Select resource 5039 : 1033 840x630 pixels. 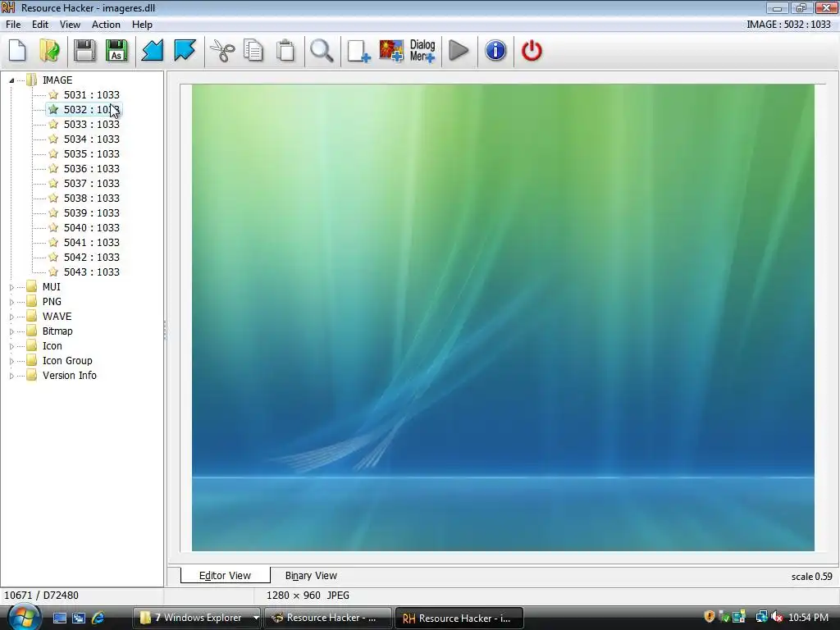92,212
